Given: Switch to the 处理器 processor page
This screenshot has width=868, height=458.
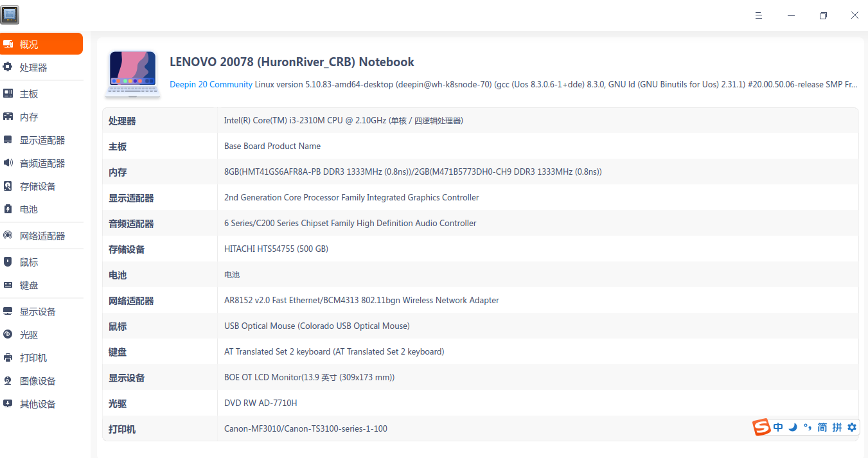Looking at the screenshot, I should tap(33, 67).
